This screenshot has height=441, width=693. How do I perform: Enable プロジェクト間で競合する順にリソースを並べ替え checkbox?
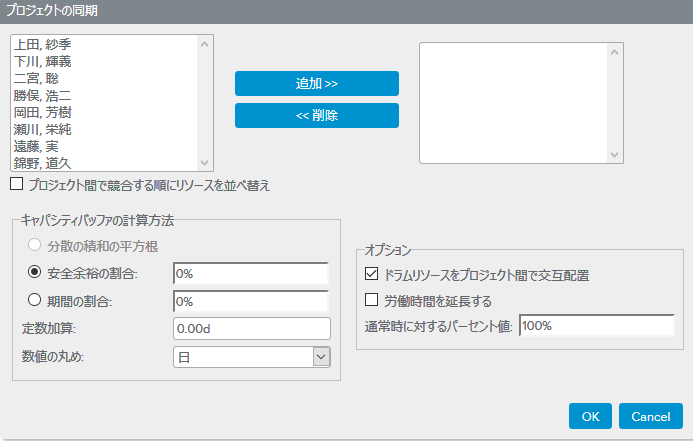[16, 185]
